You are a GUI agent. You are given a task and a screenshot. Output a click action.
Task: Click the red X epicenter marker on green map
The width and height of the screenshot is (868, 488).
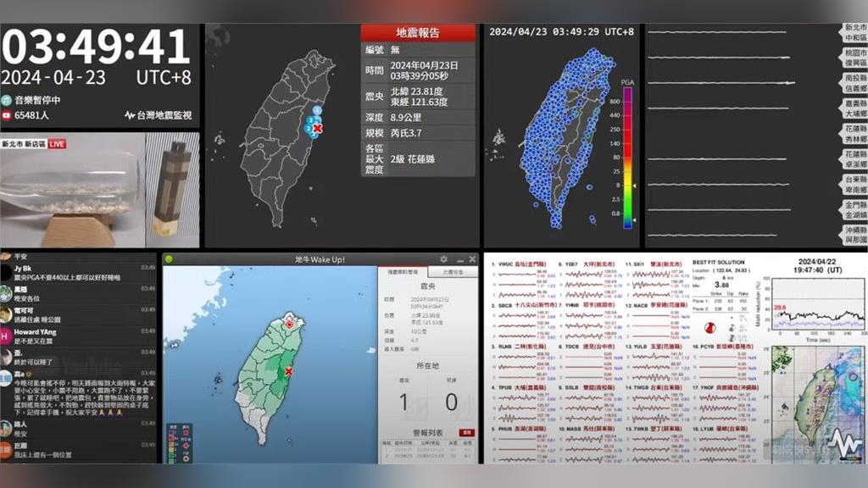pos(288,371)
